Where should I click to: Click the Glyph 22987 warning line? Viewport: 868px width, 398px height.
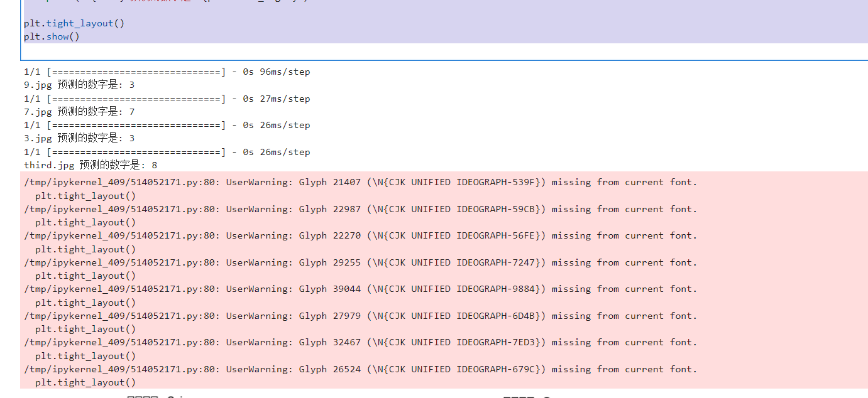pos(361,209)
